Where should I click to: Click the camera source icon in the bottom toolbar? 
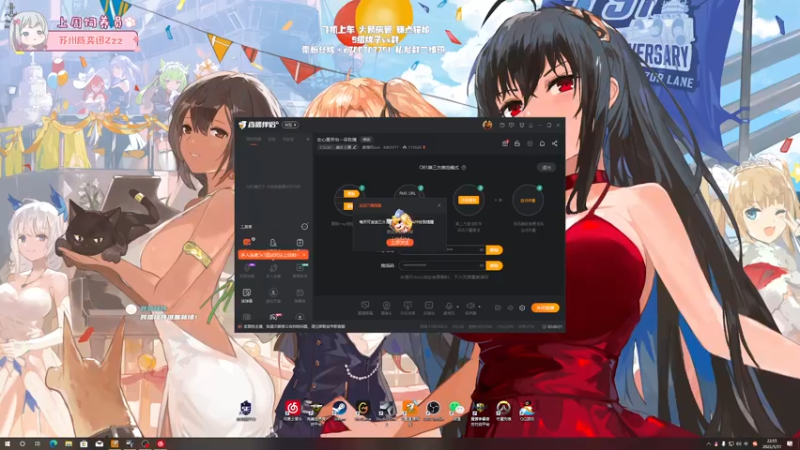click(x=386, y=306)
